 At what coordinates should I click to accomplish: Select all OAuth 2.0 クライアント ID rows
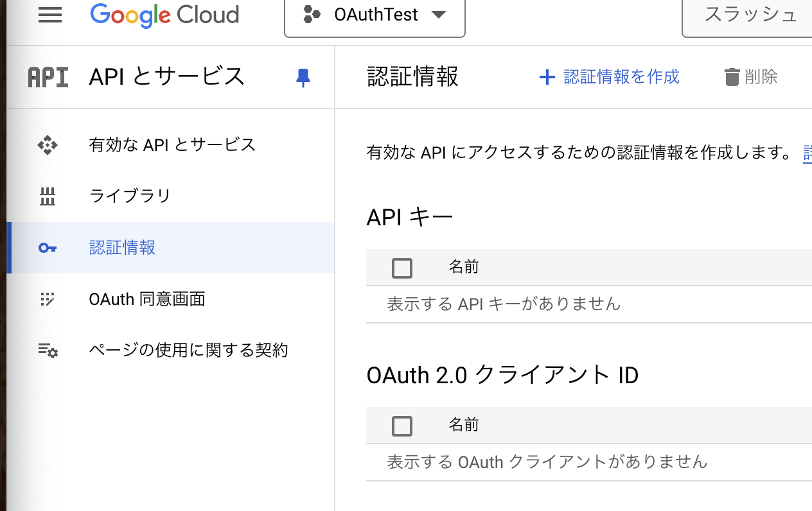coord(402,426)
